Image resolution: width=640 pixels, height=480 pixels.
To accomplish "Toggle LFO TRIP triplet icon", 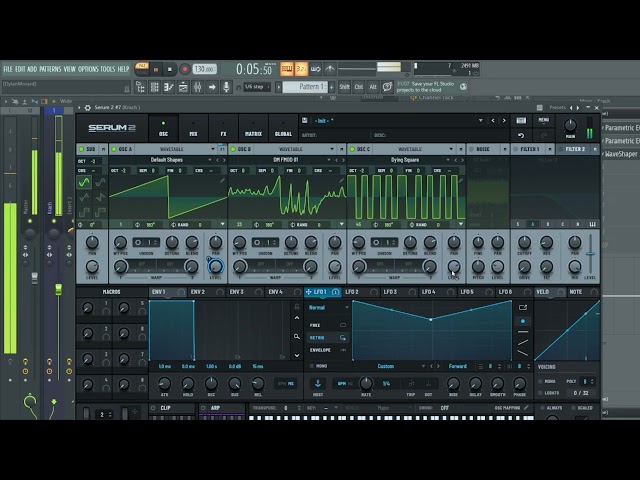I will [411, 384].
